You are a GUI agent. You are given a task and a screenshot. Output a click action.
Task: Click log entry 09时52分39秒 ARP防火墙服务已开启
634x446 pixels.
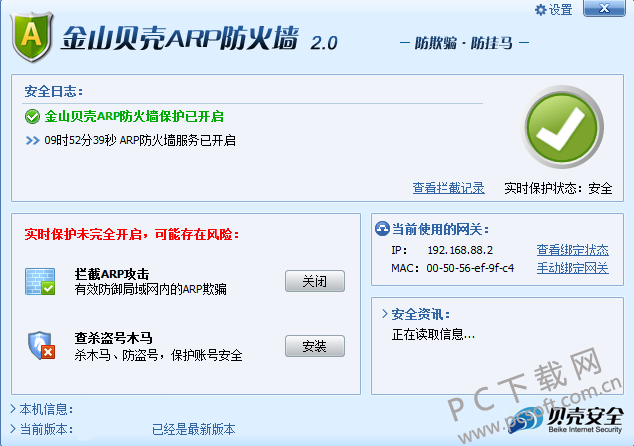(x=140, y=140)
